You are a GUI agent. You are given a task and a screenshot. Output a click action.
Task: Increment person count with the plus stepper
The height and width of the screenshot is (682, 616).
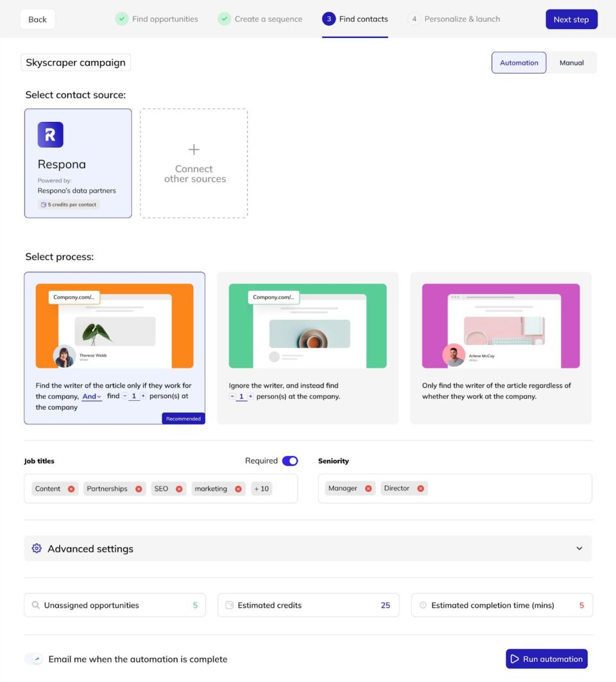144,396
